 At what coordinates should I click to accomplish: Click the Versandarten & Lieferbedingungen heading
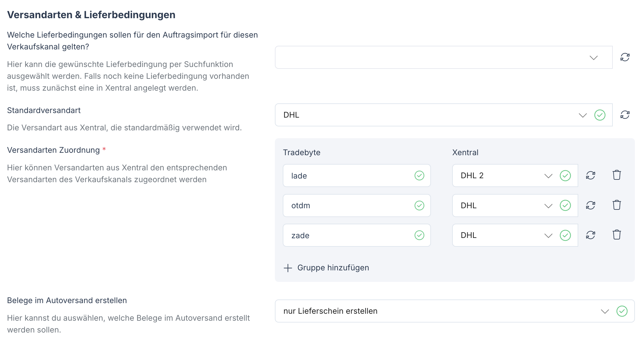[x=91, y=15]
